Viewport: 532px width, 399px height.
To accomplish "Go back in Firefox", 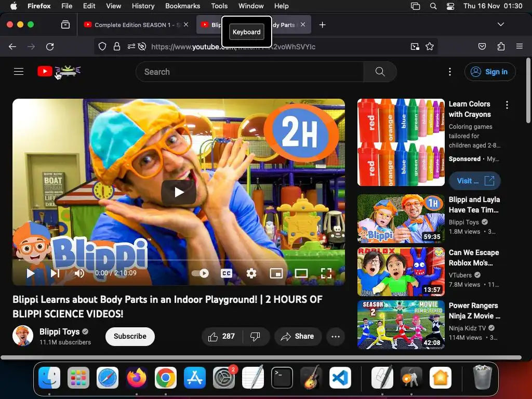I will (12, 46).
